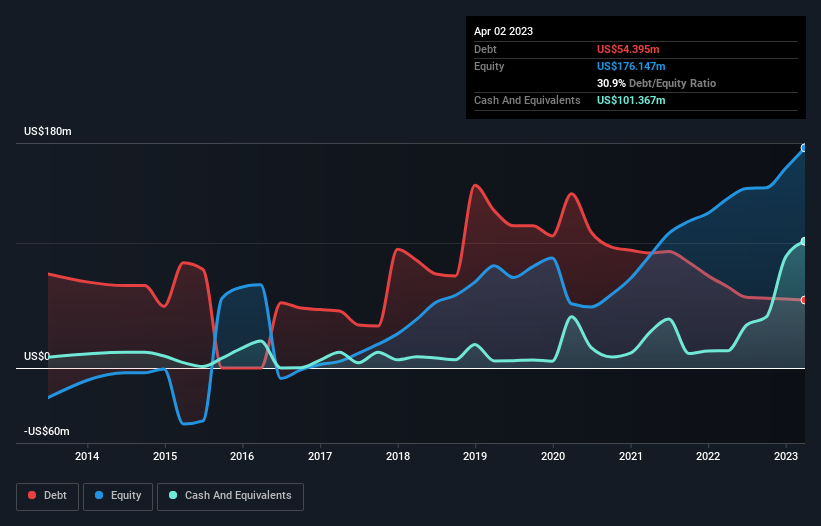Image resolution: width=821 pixels, height=526 pixels.
Task: Click the 2019 x-axis label
Action: pos(475,456)
